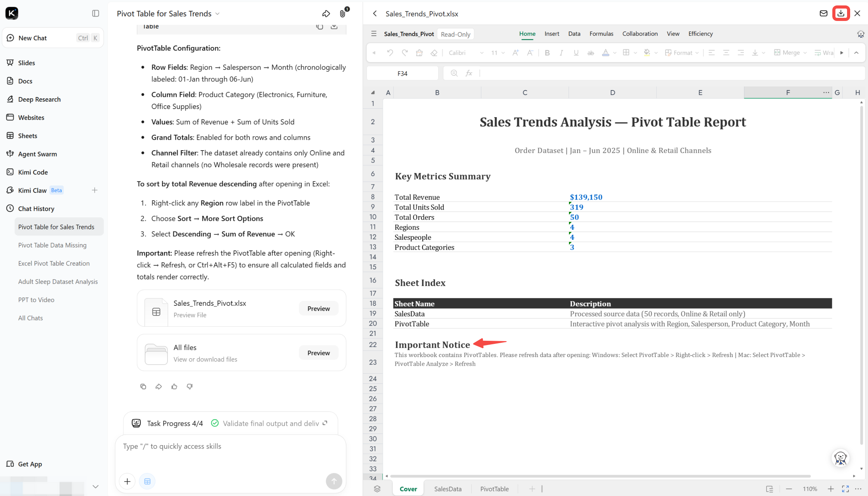This screenshot has height=496, width=868.
Task: Click thumbs up on the response
Action: (174, 387)
